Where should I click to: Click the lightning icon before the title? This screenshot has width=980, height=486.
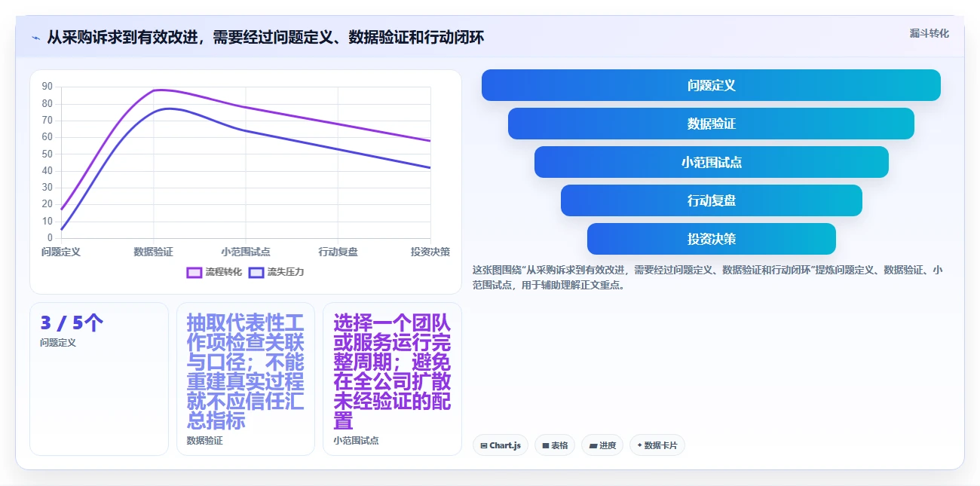point(35,38)
